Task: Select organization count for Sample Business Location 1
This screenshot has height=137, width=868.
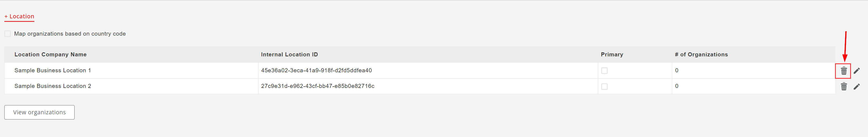Action: (677, 70)
